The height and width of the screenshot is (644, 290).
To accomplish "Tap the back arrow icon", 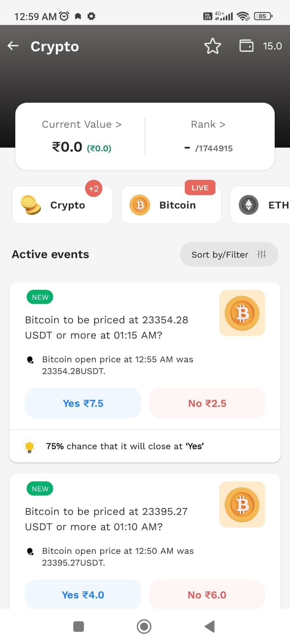I will pyautogui.click(x=13, y=46).
